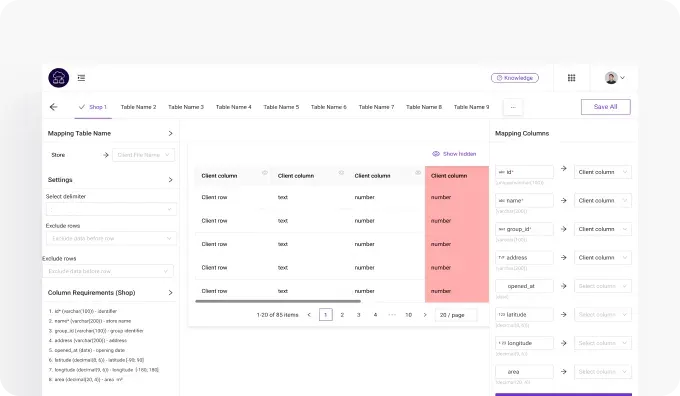Open the Select column dropdown for longitude
Image resolution: width=680 pixels, height=396 pixels.
(603, 343)
